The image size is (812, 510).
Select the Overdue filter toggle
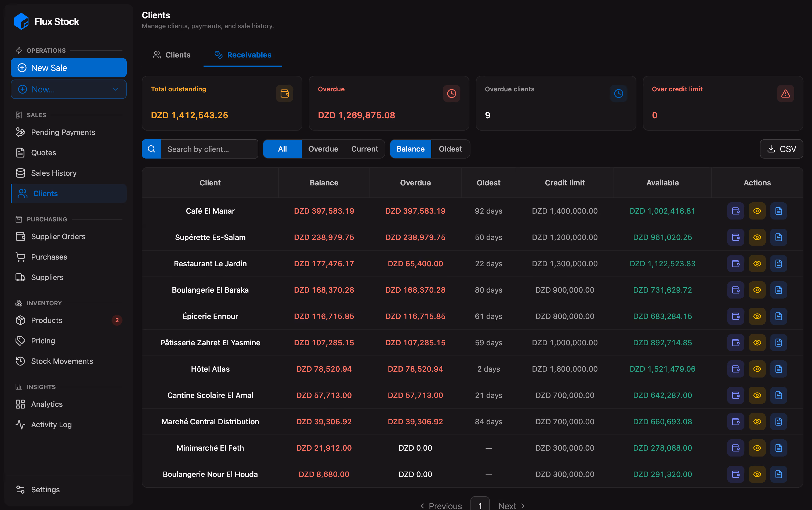[x=323, y=149]
